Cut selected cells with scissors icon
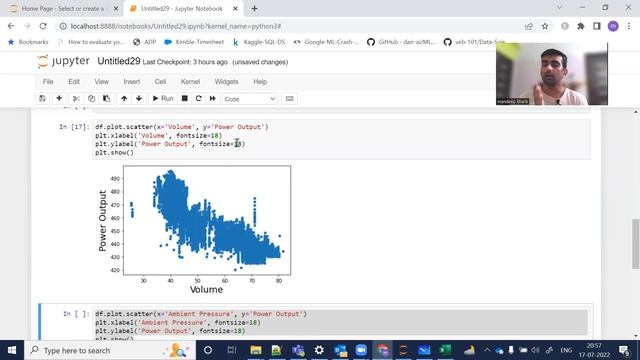This screenshot has height=360, width=640. [x=76, y=98]
